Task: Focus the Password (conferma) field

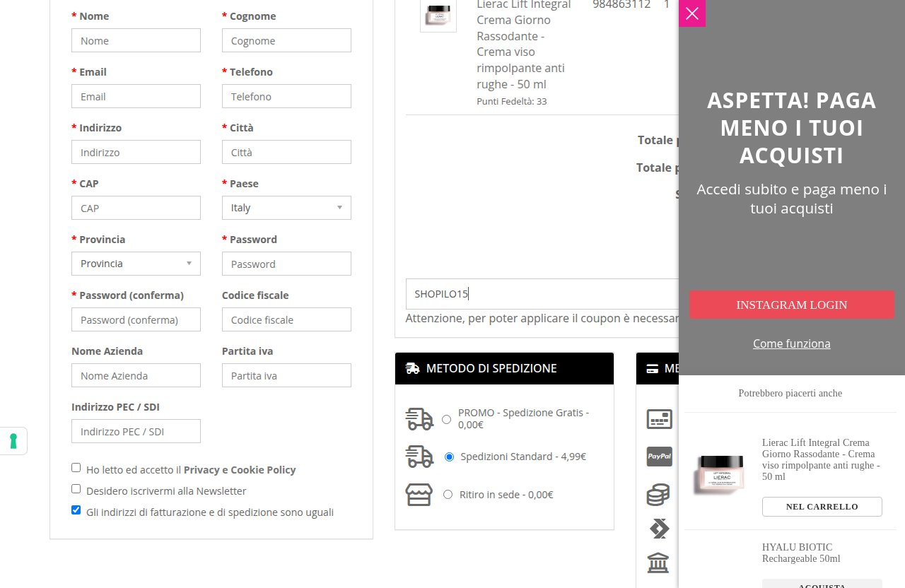Action: pos(136,319)
